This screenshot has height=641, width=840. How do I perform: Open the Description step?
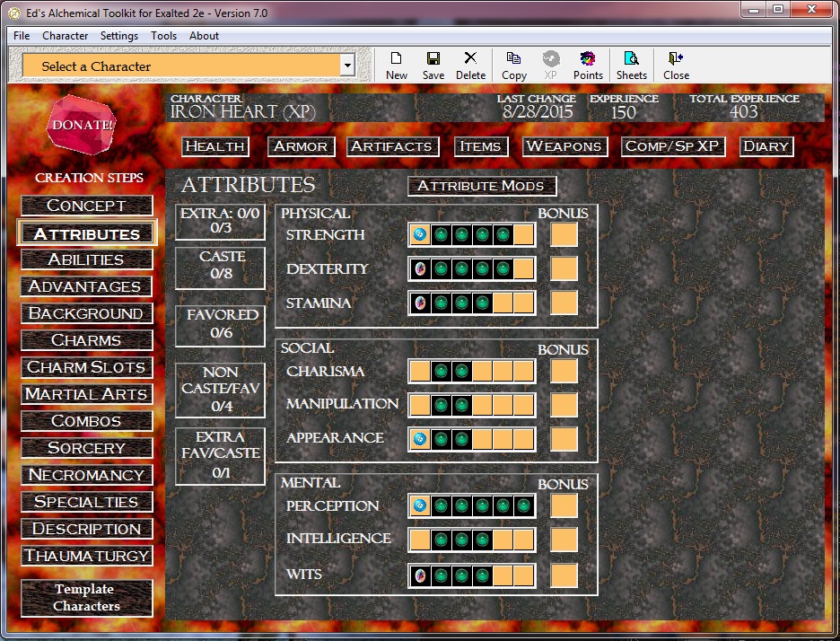coord(87,529)
